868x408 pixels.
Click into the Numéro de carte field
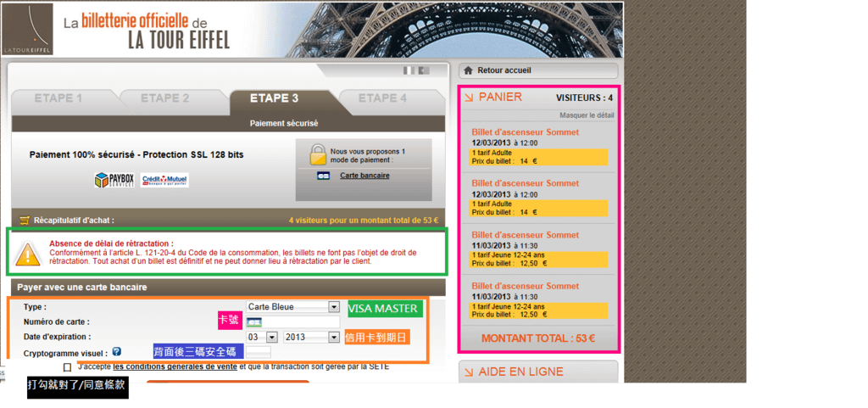tap(292, 322)
